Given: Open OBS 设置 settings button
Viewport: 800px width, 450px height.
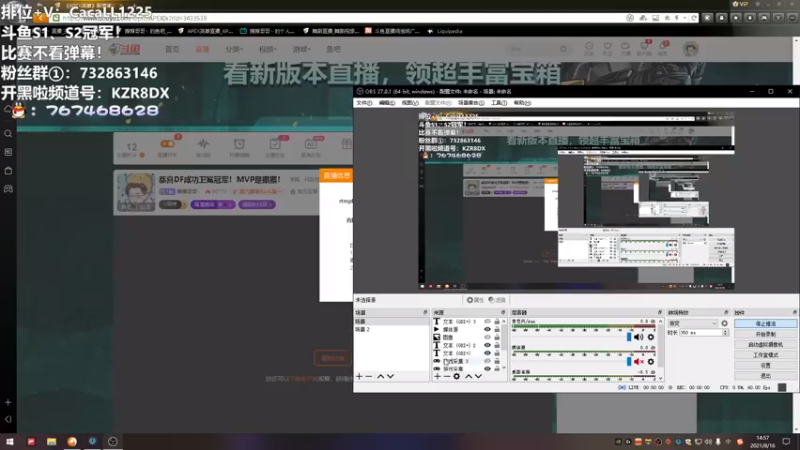Looking at the screenshot, I should (x=765, y=365).
